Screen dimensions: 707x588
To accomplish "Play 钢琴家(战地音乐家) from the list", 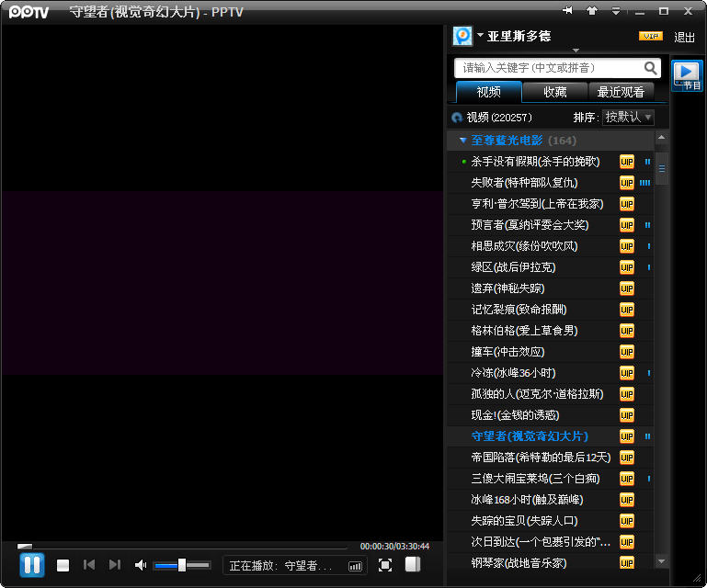I will 519,562.
